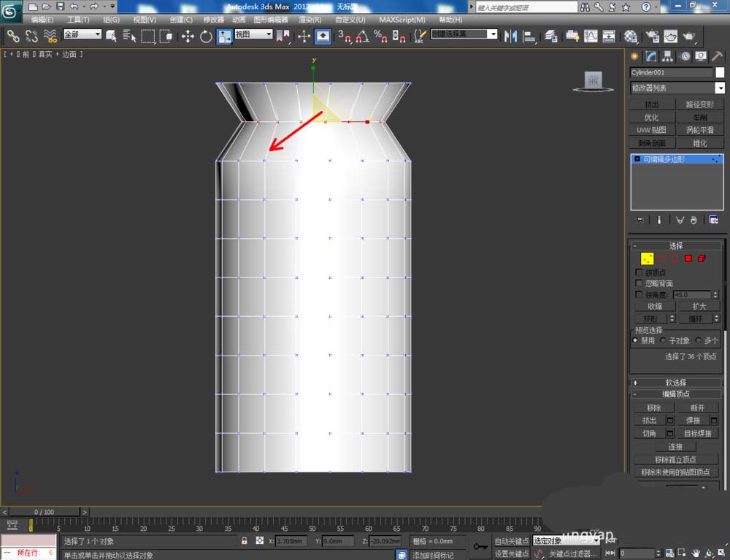Click the 扩大 selection button
This screenshot has width=730, height=560.
(699, 307)
